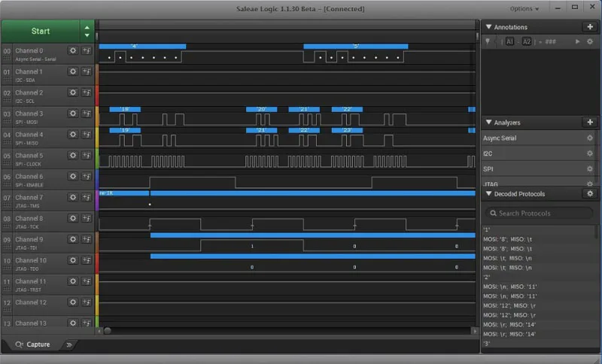Open Channel 4 settings gear
The width and height of the screenshot is (602, 364).
[72, 135]
